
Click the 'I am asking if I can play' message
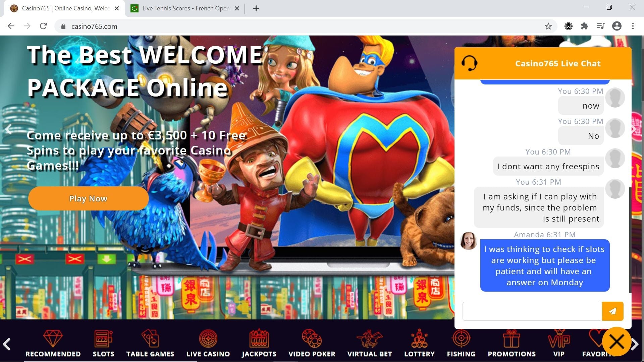point(539,207)
